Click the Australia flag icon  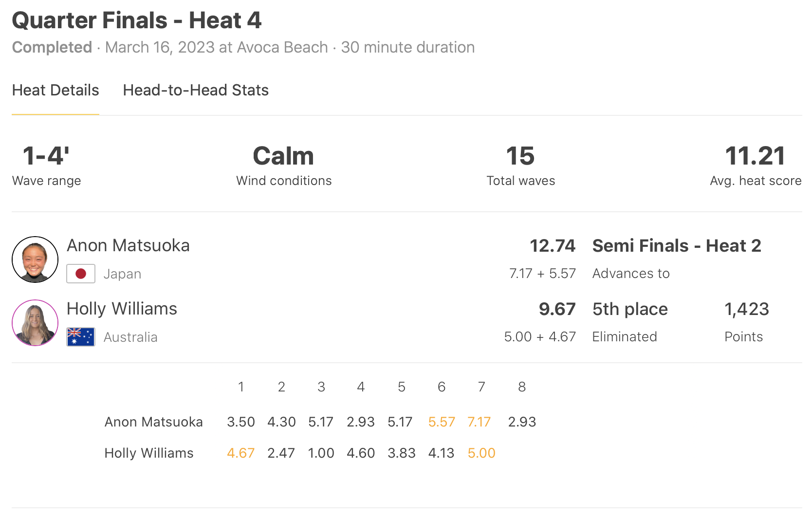coord(81,337)
